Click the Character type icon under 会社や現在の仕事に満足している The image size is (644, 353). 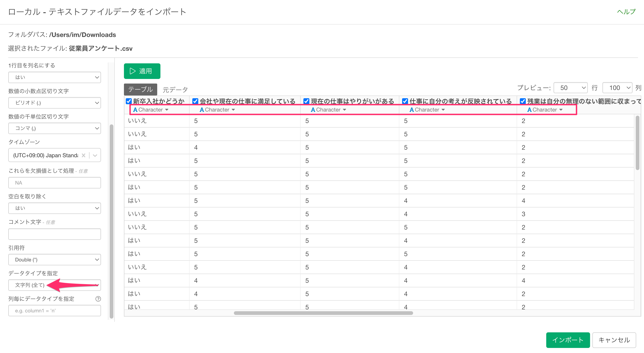tap(202, 110)
